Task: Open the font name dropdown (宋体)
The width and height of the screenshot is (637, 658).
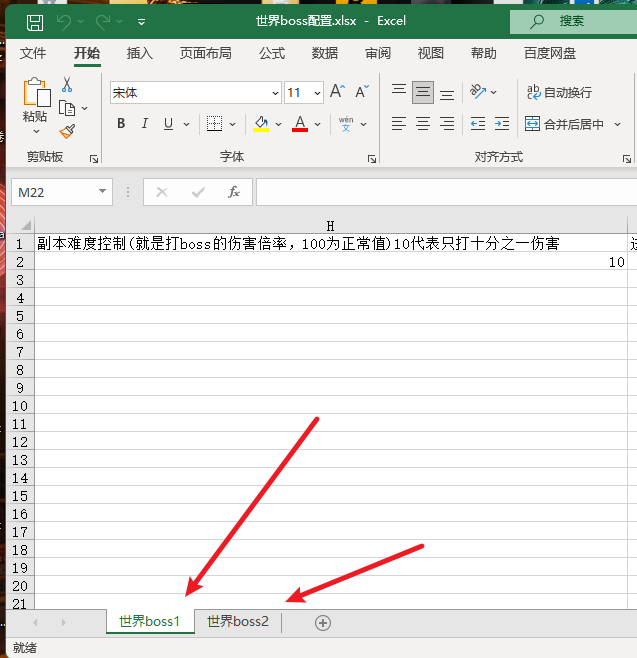Action: click(x=273, y=93)
